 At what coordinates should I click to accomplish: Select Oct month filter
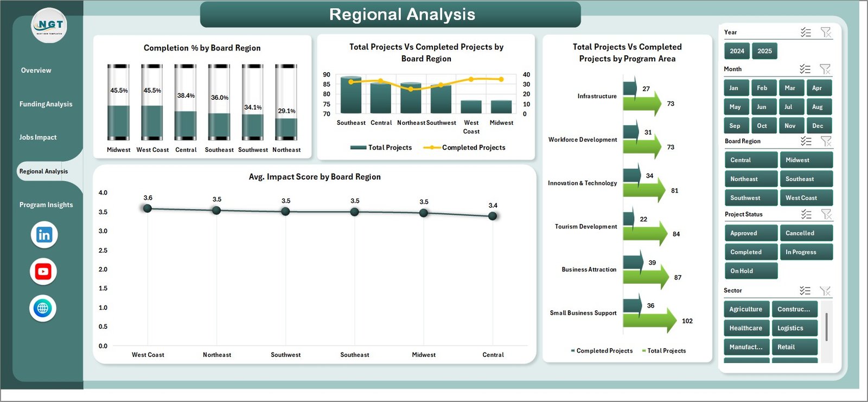764,126
